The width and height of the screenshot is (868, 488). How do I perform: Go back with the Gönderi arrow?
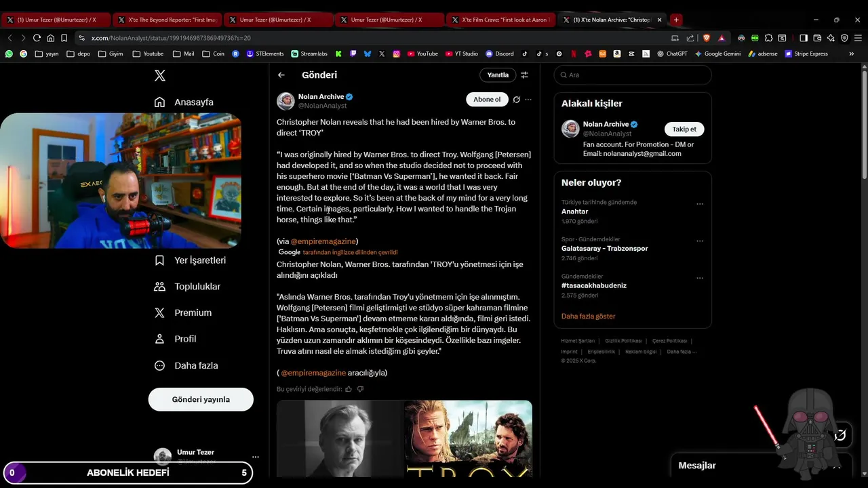[x=281, y=75]
